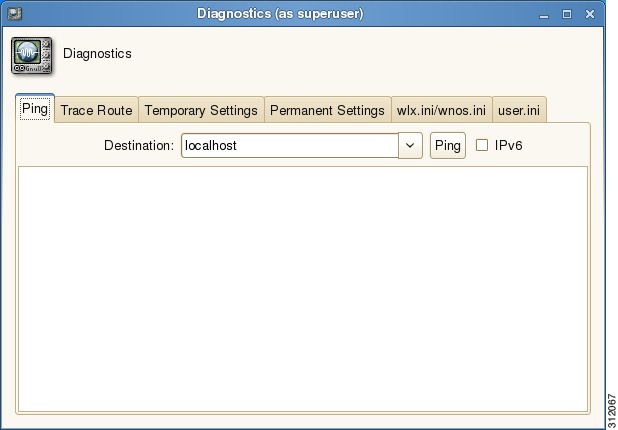Image resolution: width=618 pixels, height=430 pixels.
Task: Select the Temporary Settings tab
Action: tap(201, 110)
